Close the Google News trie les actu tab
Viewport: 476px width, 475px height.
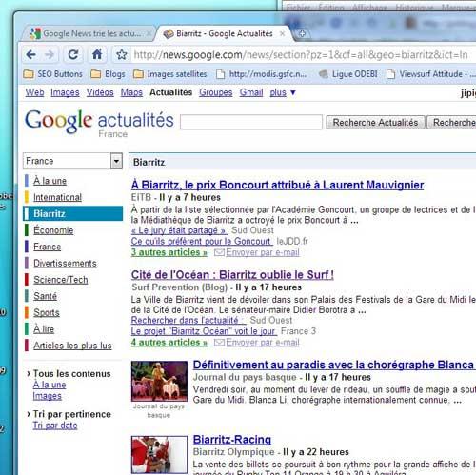point(149,33)
